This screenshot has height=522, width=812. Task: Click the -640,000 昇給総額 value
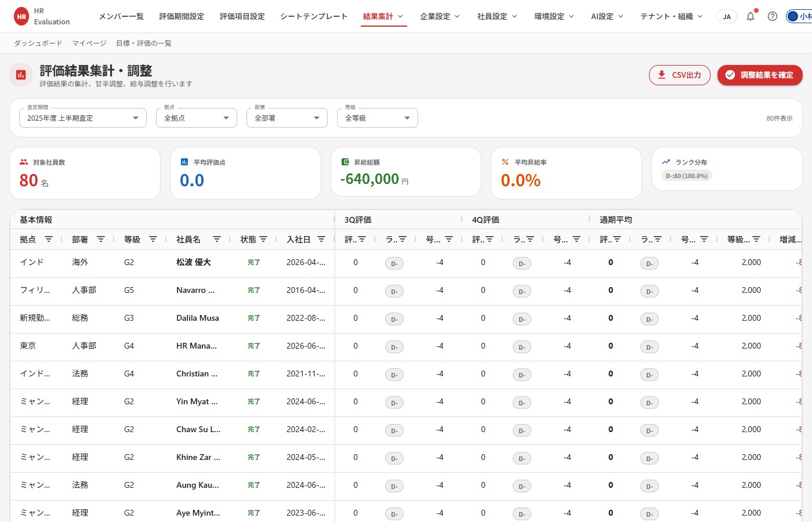tap(369, 179)
